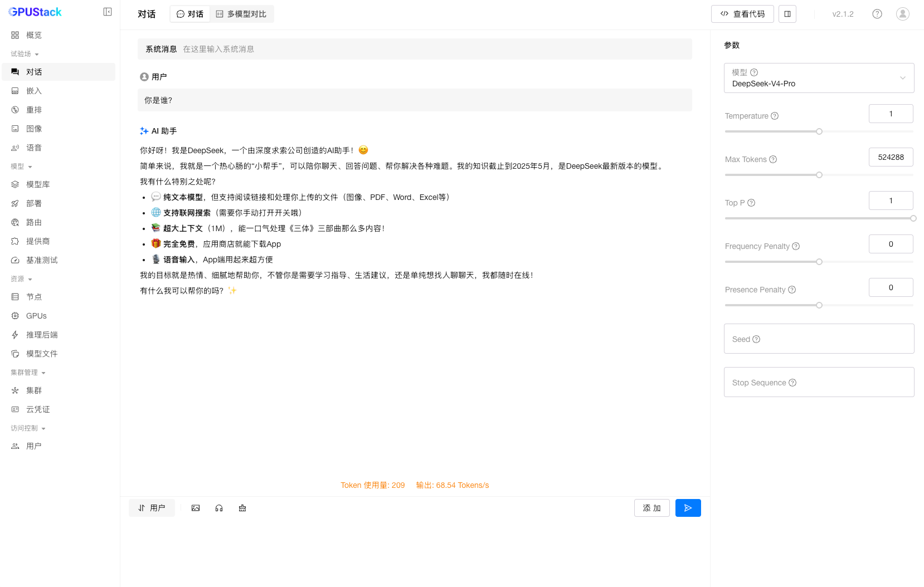Open the DeepSeek-V4-Pro model dropdown
The image size is (924, 587).
(x=818, y=78)
